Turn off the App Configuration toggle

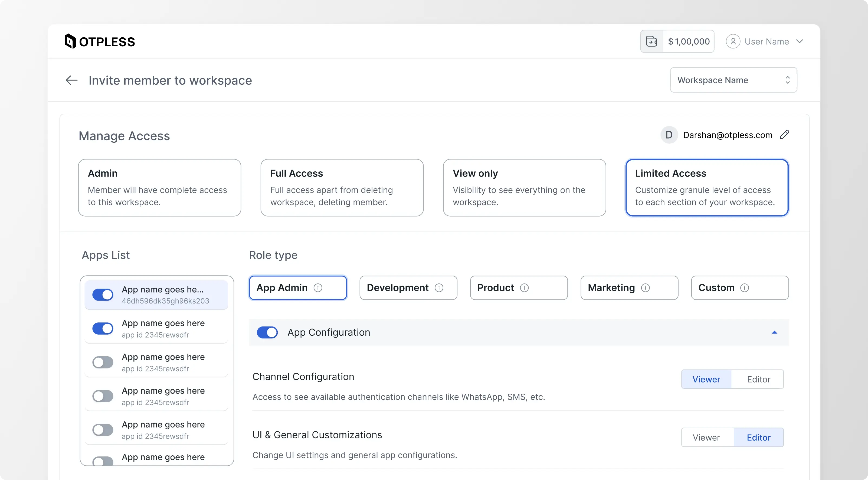click(x=267, y=332)
